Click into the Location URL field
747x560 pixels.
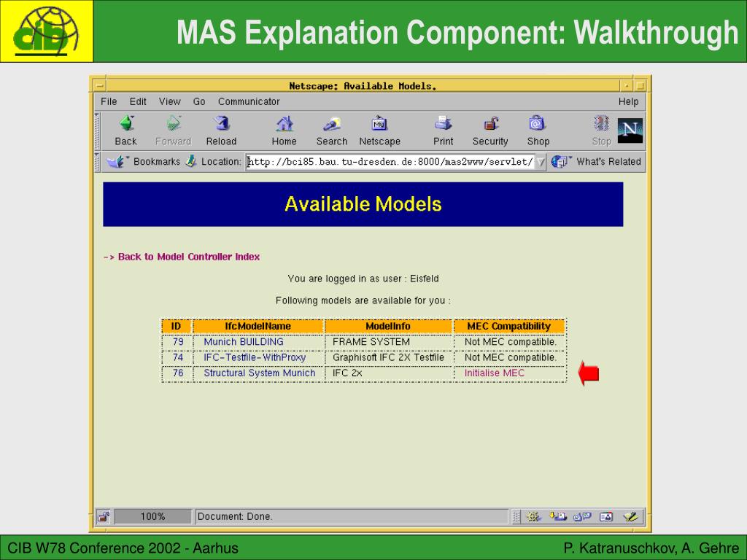[390, 162]
